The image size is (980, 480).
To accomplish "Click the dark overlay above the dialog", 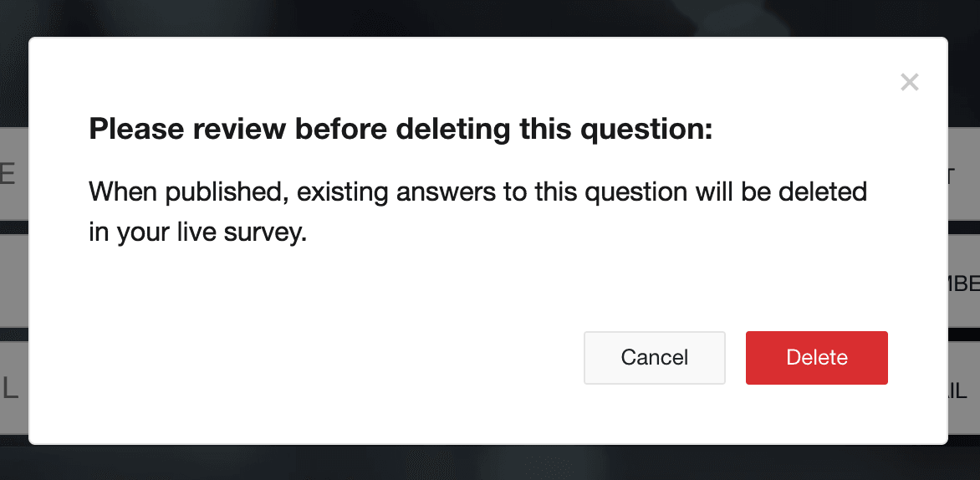I will tap(490, 18).
